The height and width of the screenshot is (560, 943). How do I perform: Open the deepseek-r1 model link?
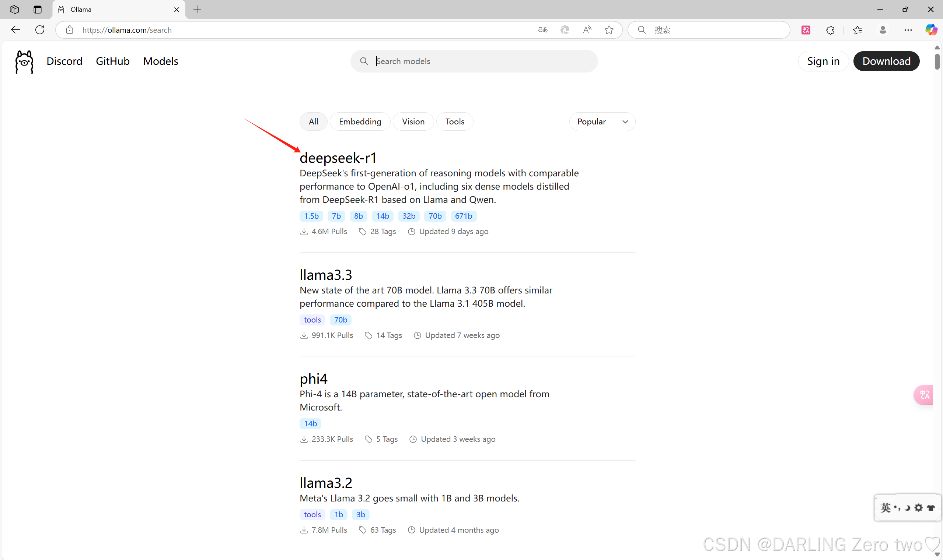tap(338, 158)
